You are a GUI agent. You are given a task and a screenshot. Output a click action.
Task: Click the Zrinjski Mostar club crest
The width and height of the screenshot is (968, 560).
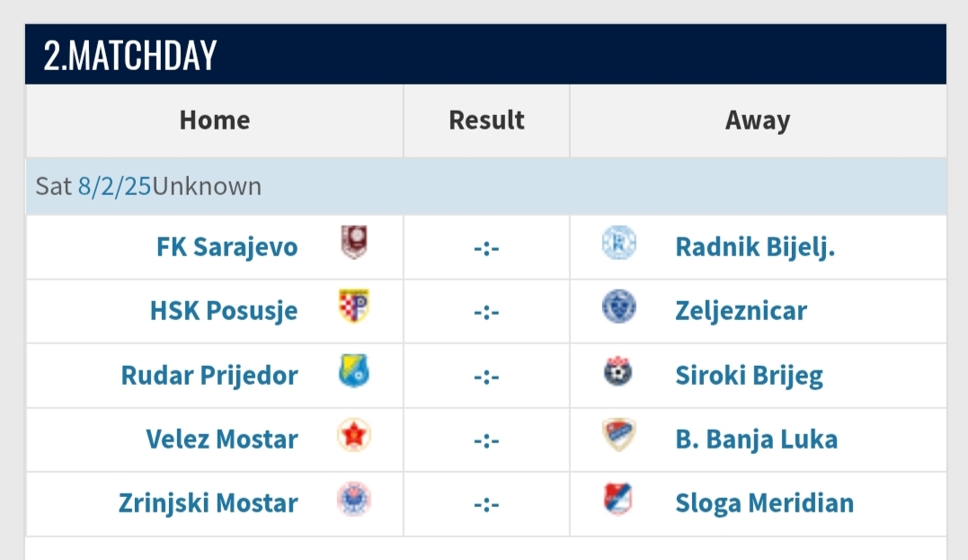click(x=354, y=499)
